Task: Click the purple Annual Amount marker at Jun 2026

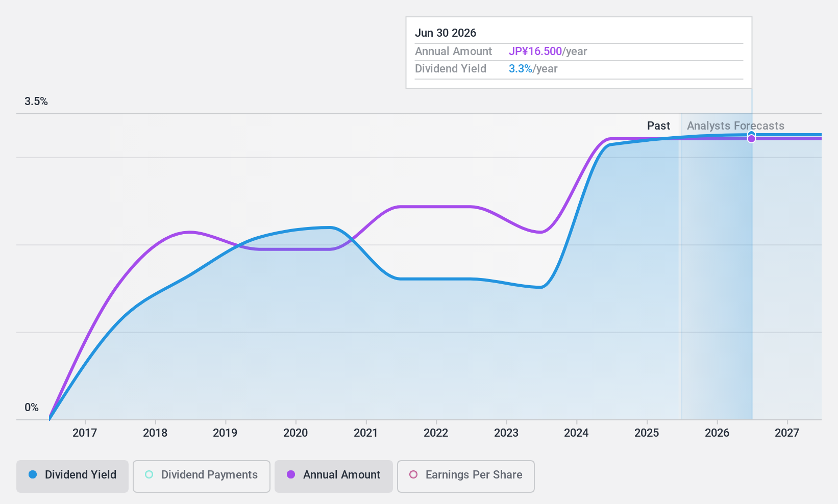Action: click(751, 139)
